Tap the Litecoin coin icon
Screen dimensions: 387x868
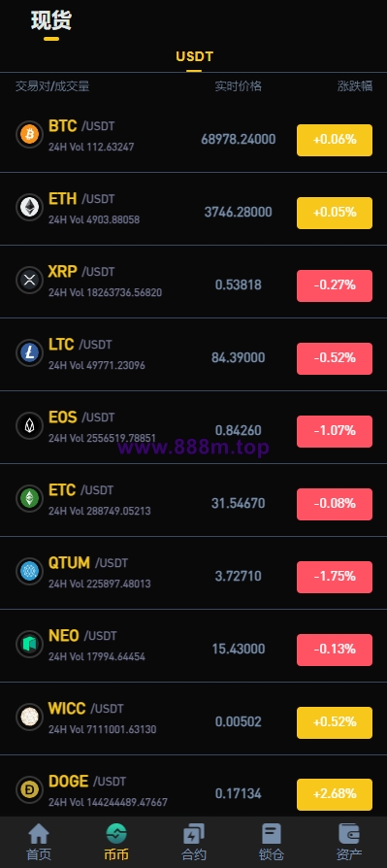(x=29, y=352)
